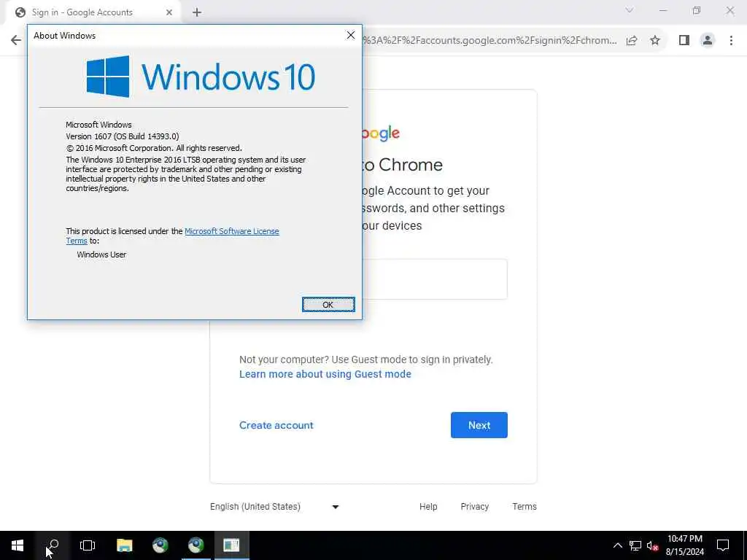This screenshot has height=560, width=747.
Task: Open the Chrome profile avatar icon
Action: pos(708,41)
